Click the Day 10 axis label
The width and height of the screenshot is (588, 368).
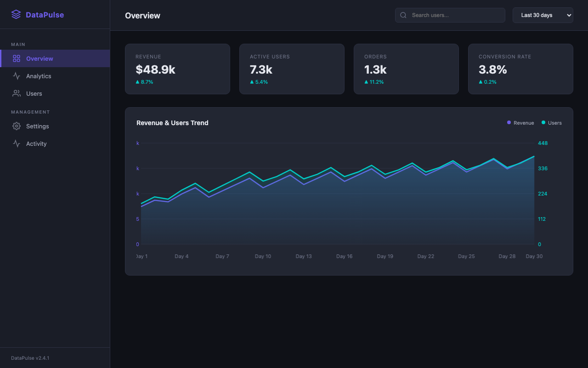[263, 256]
